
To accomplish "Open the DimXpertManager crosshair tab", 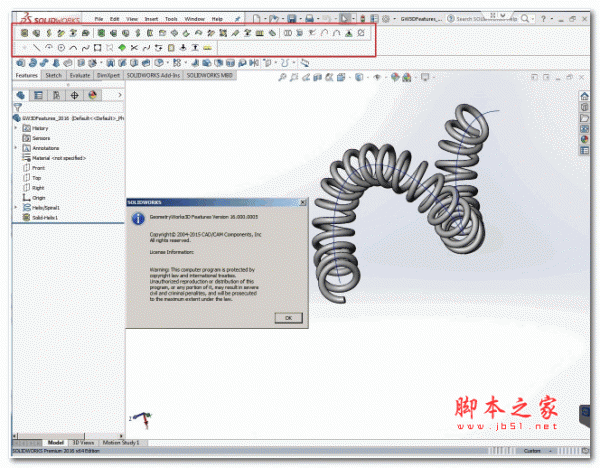I will click(74, 95).
